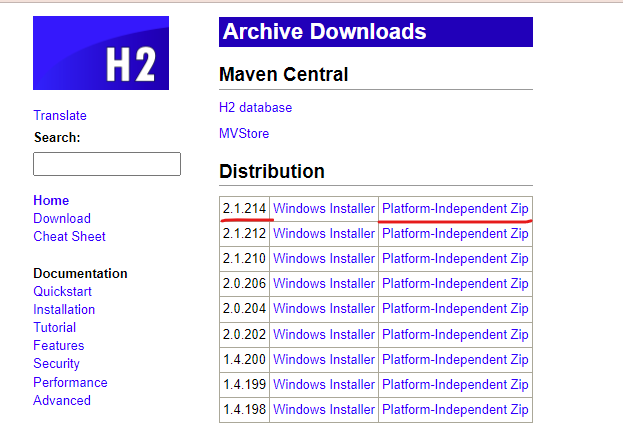Open the Translate link
Viewport: 623px width, 423px height.
point(60,115)
